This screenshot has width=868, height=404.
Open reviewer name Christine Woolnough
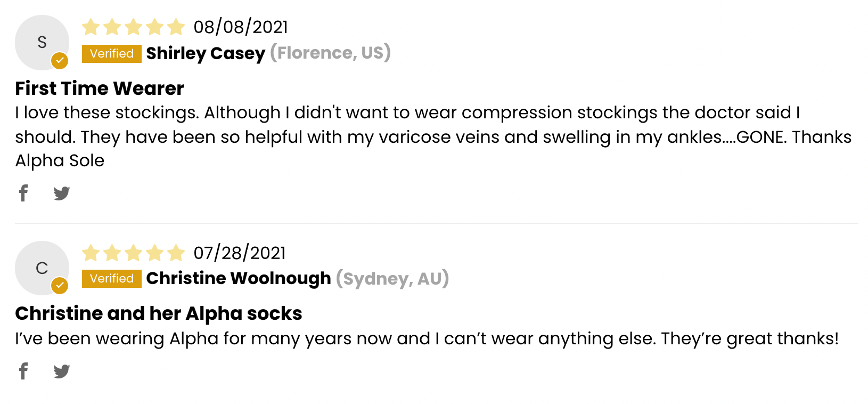[239, 278]
